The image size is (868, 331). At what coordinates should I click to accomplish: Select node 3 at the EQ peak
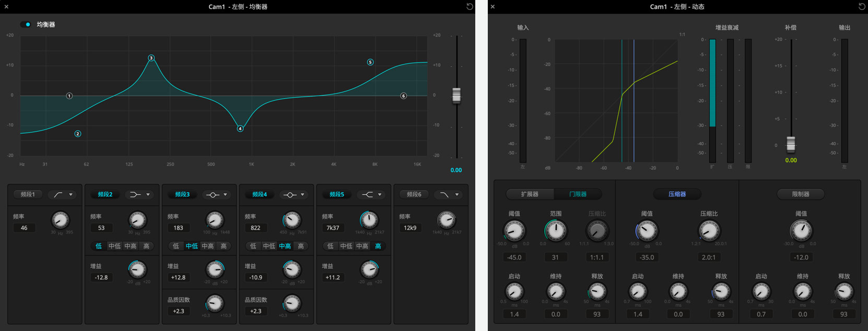pyautogui.click(x=151, y=58)
